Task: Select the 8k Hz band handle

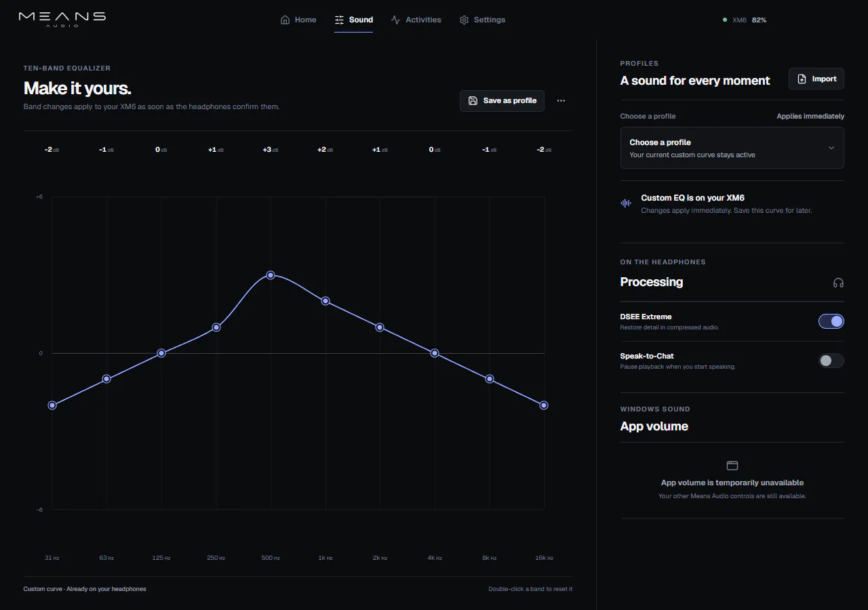Action: click(489, 379)
